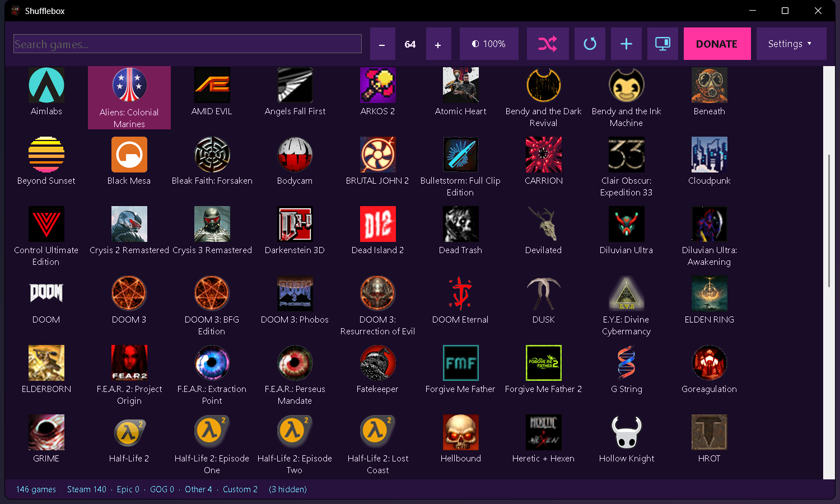Pick the DOOM Eternal game icon
Screen dimensions: 840x504
pyautogui.click(x=461, y=293)
